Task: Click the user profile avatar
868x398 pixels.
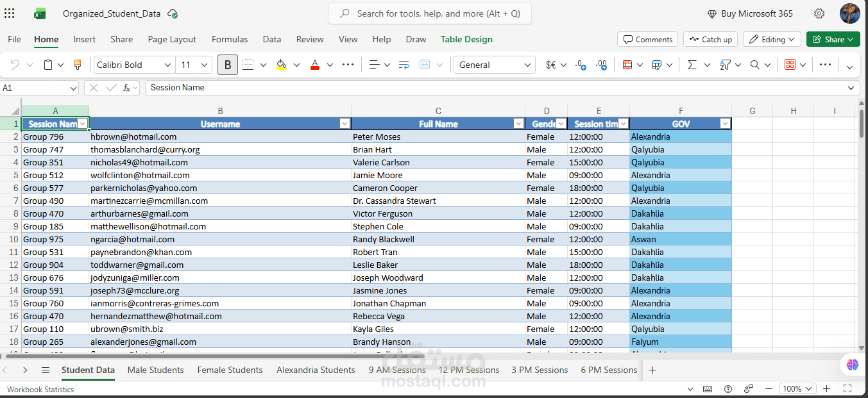Action: pyautogui.click(x=850, y=13)
